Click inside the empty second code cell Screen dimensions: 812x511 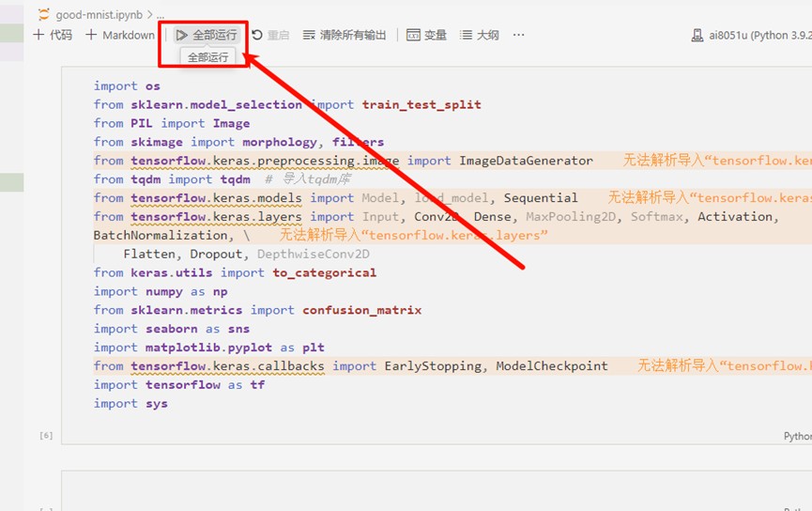click(437, 489)
